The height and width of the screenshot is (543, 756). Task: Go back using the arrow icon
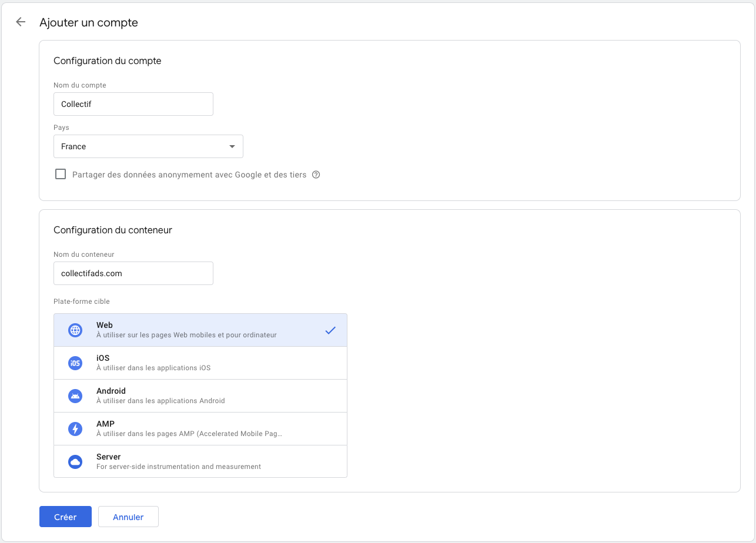point(21,22)
